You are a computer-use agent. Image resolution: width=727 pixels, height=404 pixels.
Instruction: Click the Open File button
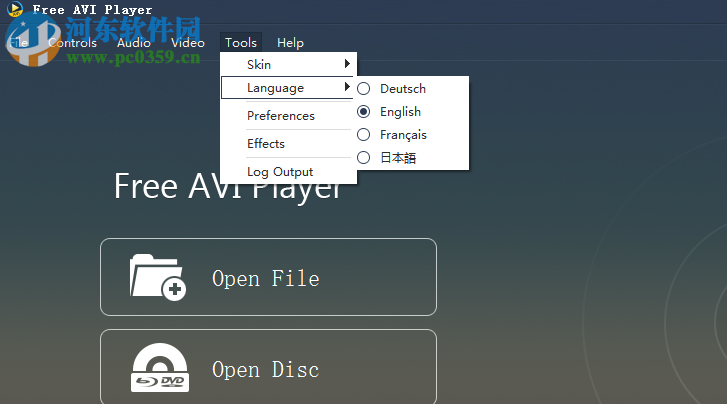pos(268,277)
